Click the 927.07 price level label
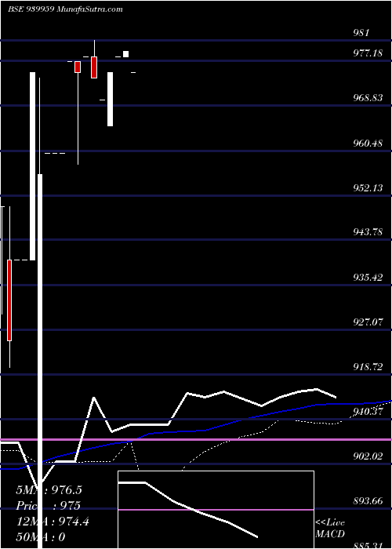The height and width of the screenshot is (549, 392). (368, 322)
